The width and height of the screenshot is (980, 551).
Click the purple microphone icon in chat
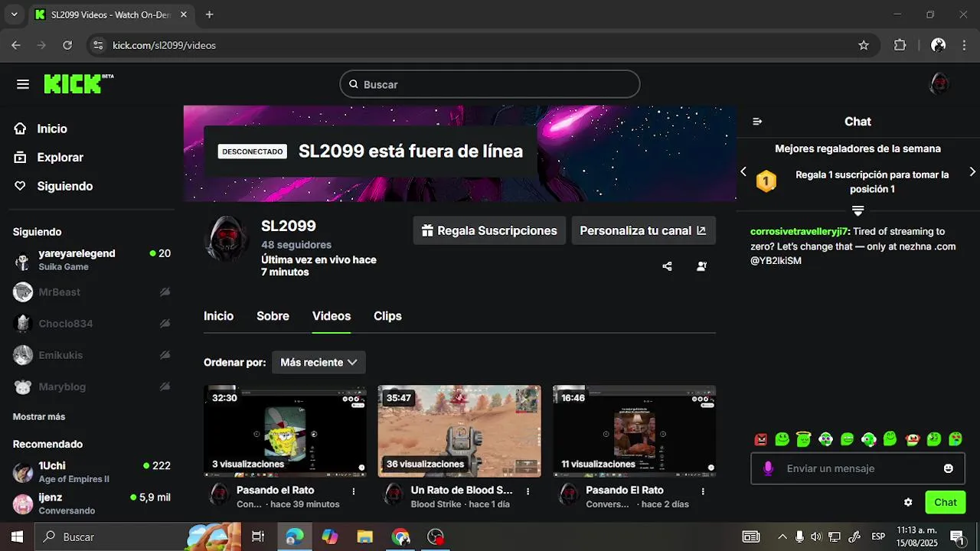pos(769,468)
